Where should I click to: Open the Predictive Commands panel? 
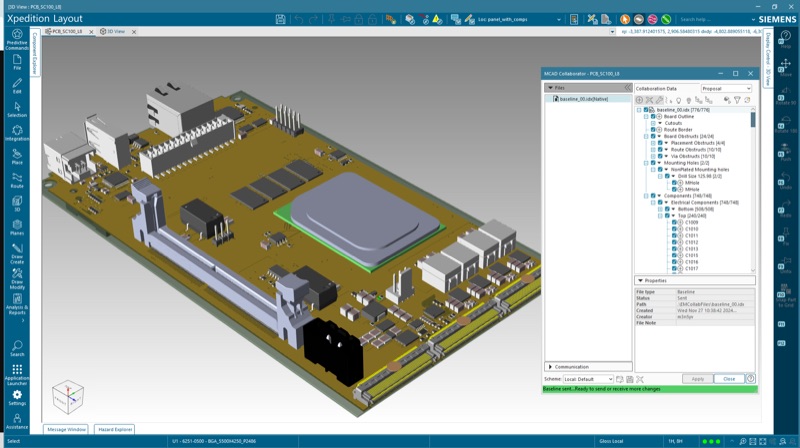[17, 39]
